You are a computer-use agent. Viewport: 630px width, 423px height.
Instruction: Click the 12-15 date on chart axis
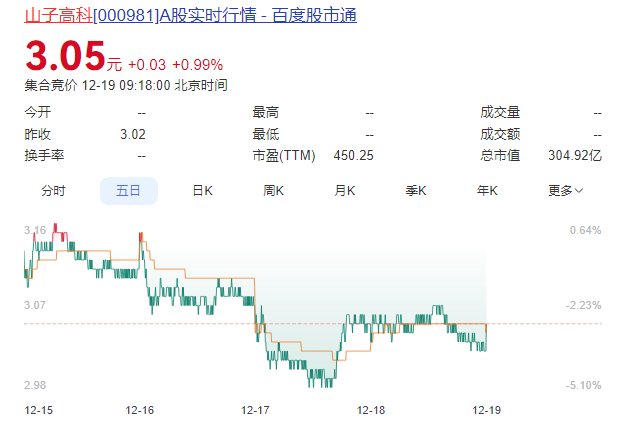pos(39,410)
